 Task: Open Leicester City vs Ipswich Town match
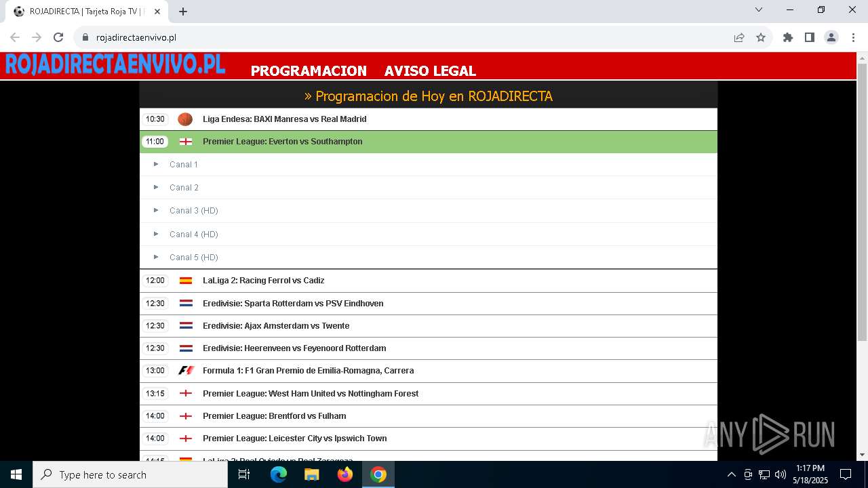pos(428,439)
